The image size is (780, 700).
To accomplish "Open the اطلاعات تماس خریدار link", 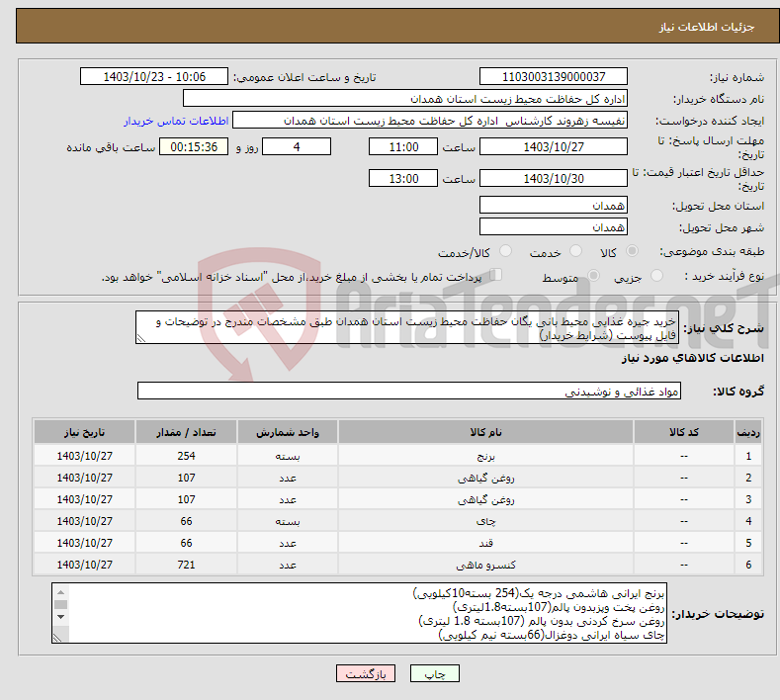I will pos(176,121).
